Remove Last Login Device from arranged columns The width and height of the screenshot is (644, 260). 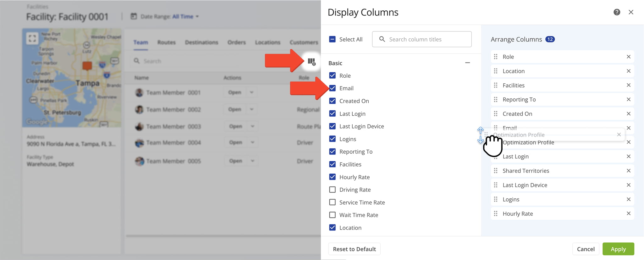(628, 185)
